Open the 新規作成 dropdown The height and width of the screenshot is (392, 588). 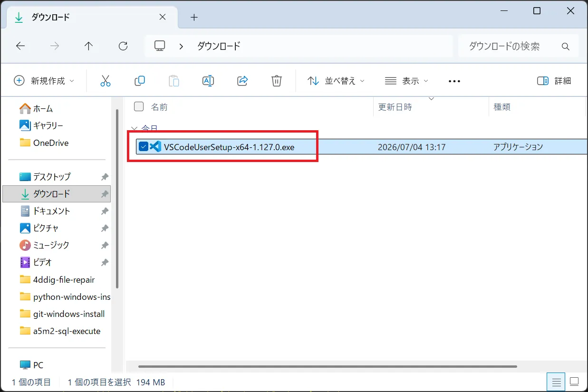[x=44, y=81]
